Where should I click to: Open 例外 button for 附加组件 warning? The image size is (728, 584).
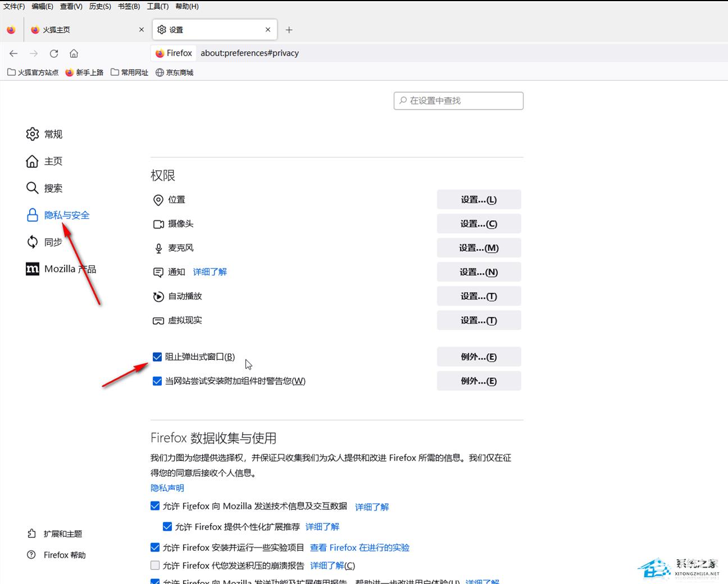(x=479, y=381)
